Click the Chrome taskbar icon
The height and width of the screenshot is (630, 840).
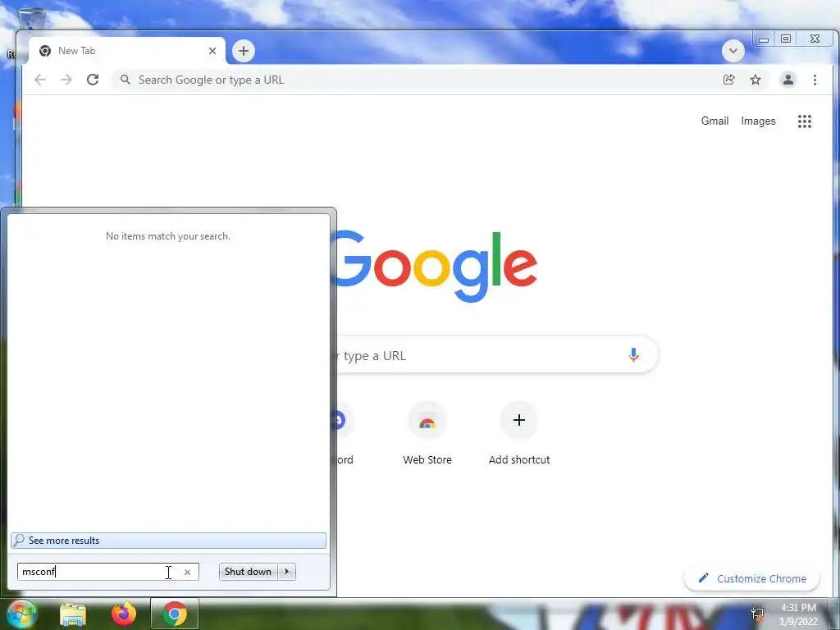175,614
